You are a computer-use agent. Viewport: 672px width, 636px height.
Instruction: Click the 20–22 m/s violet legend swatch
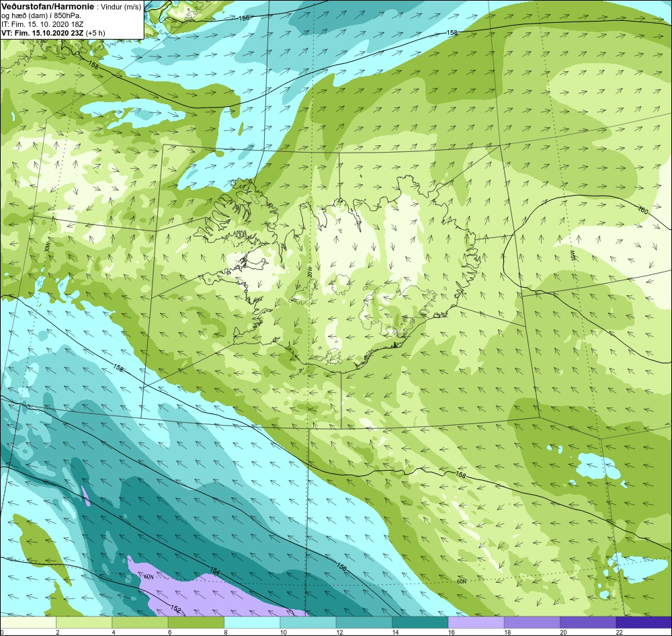pos(587,623)
